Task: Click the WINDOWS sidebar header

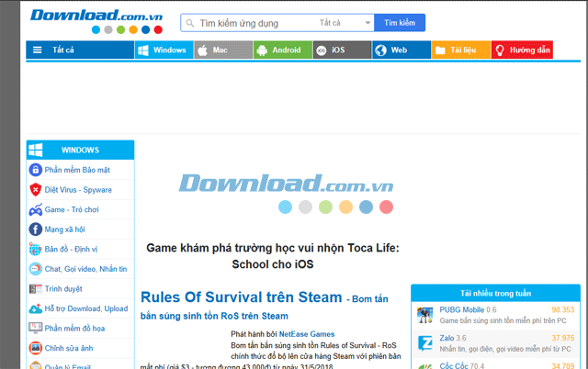Action: 80,151
